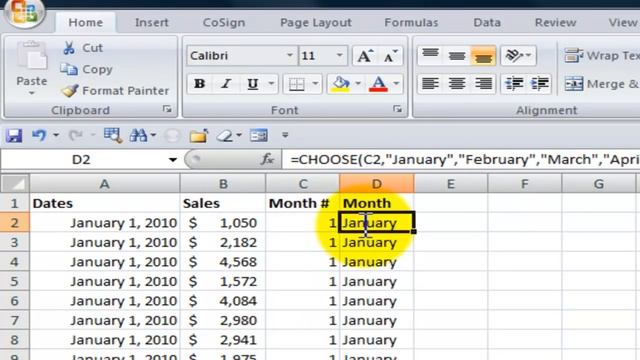640x360 pixels.
Task: Open the eraser Clear dropdown arrow
Action: click(239, 136)
